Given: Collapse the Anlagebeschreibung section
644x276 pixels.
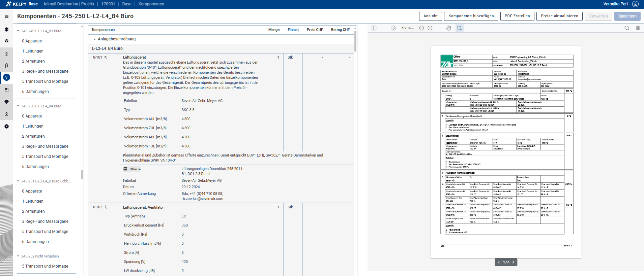Looking at the screenshot, I should pos(94,39).
